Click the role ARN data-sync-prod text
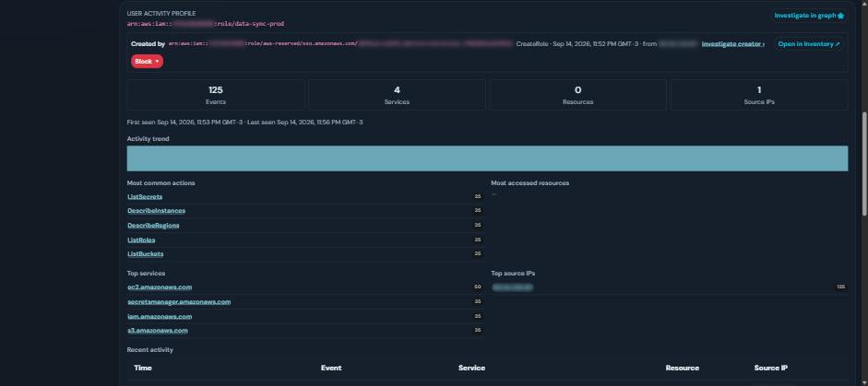This screenshot has width=868, height=386. 206,24
